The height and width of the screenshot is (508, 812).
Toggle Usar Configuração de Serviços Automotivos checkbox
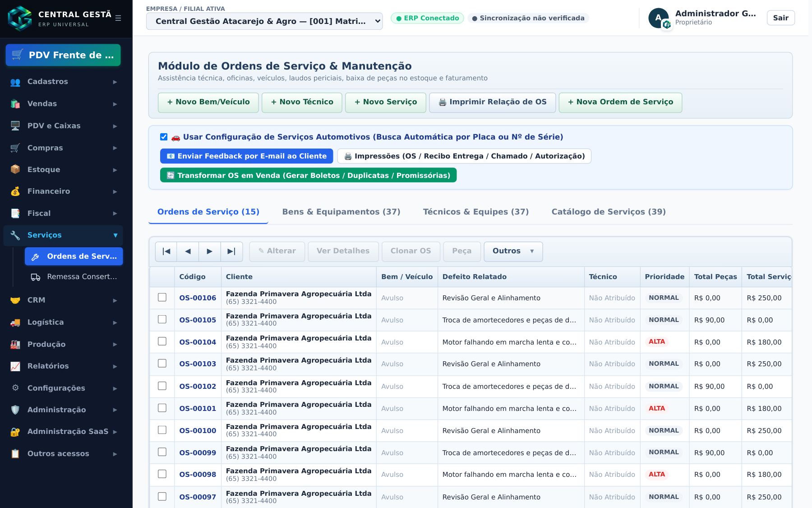[164, 137]
